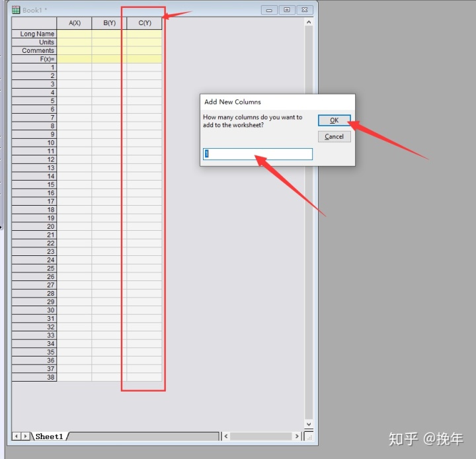The image size is (476, 459).
Task: Click row 1 cell in column A(X)
Action: [74, 67]
